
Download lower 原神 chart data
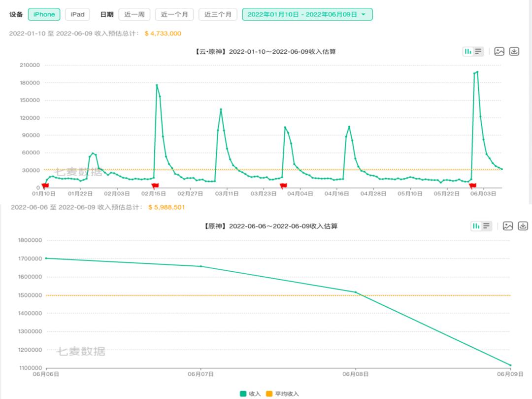523,226
